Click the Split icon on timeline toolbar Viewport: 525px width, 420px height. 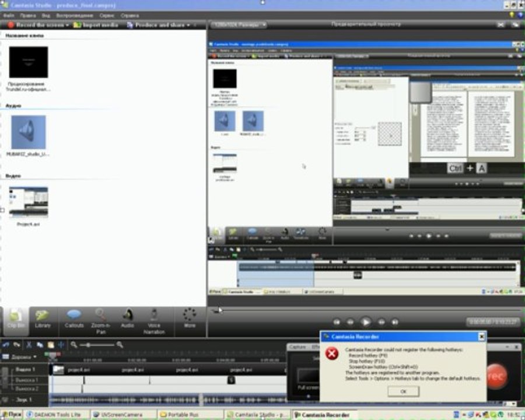pos(61,345)
